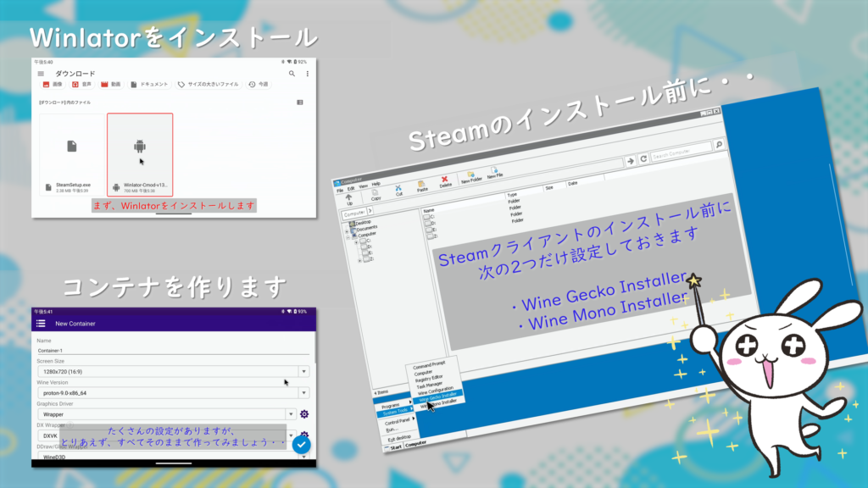Open the Edit menu in Wine file manager
This screenshot has width=868, height=488.
coord(351,189)
